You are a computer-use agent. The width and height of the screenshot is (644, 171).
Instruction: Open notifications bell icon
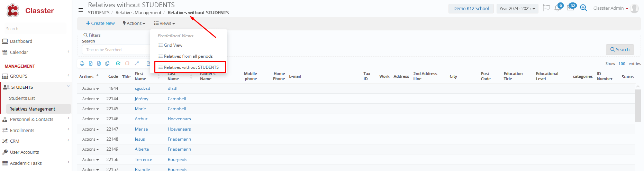pos(557,8)
